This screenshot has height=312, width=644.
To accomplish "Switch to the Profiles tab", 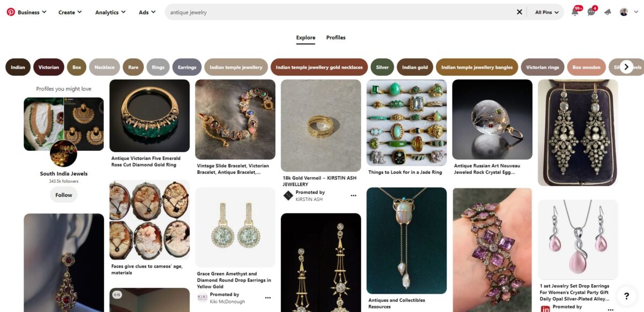I will click(335, 38).
